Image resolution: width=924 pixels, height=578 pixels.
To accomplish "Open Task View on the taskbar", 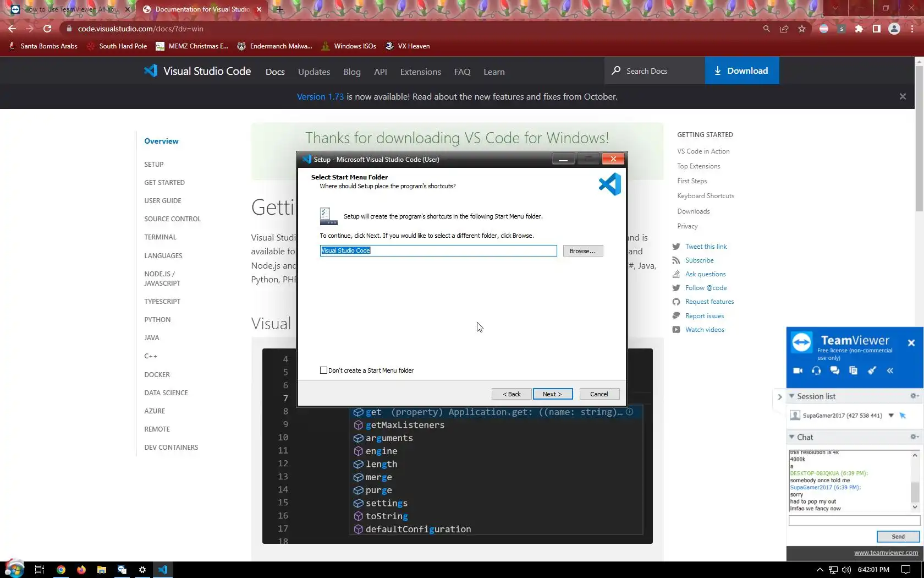I will 39,570.
